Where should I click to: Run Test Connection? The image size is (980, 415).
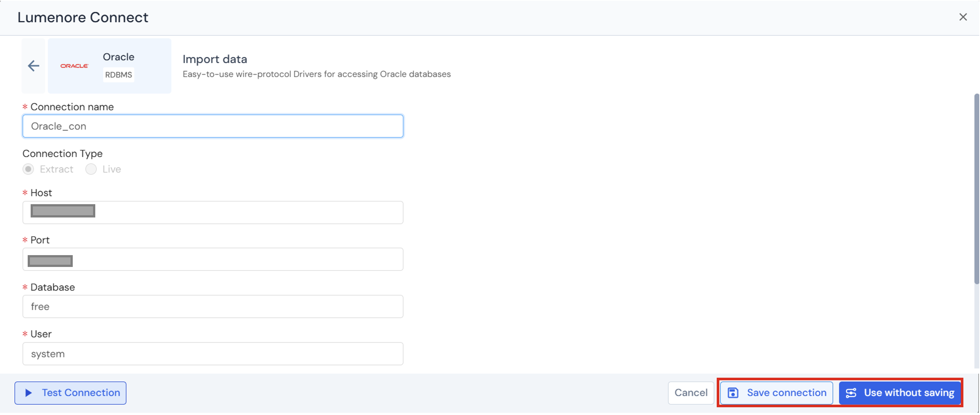[x=71, y=393]
